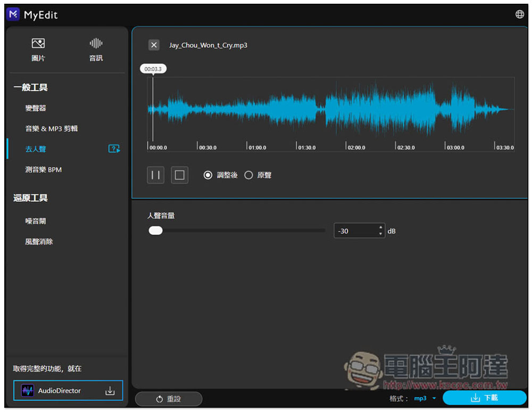This screenshot has width=532, height=412.
Task: Open the 變聲器 tool
Action: (36, 108)
